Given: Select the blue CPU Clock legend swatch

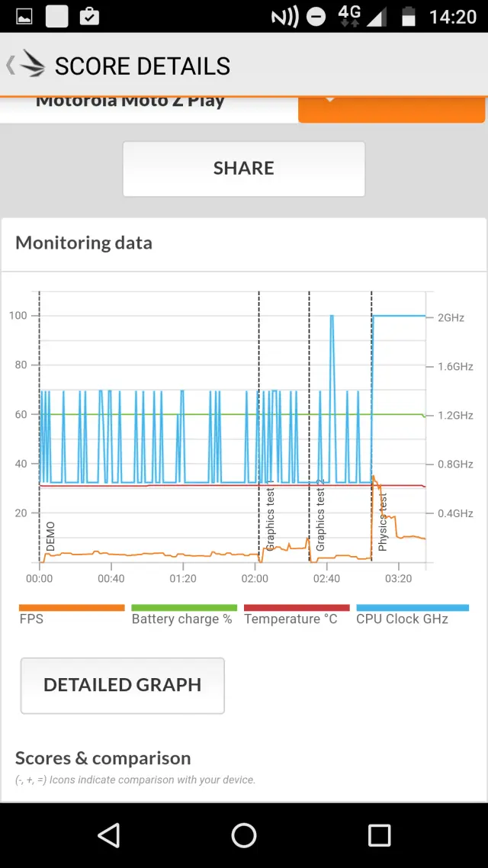Looking at the screenshot, I should [412, 608].
